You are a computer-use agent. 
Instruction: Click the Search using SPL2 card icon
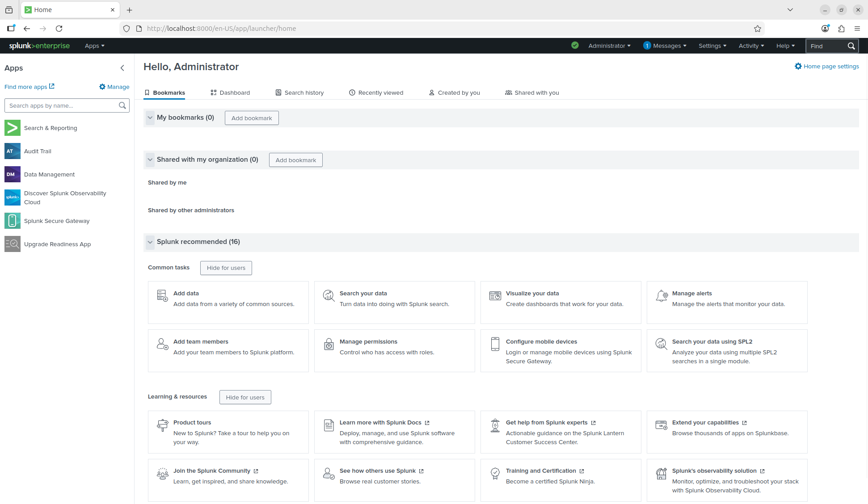661,344
